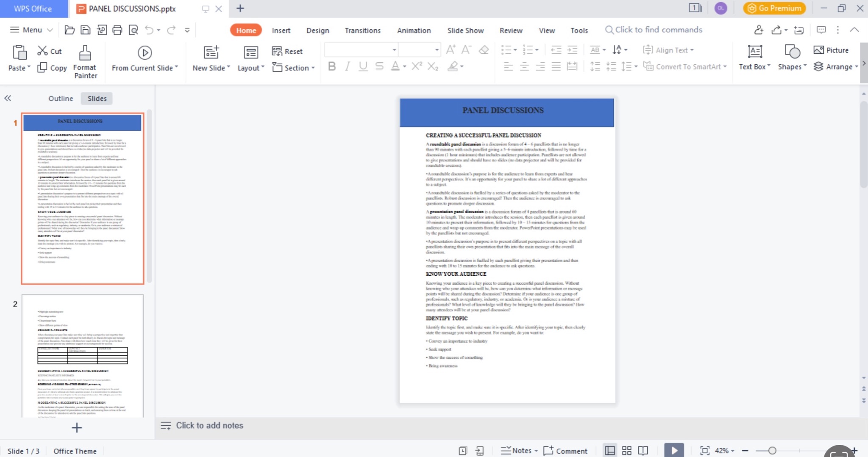Open the font size dropdown

[x=436, y=50]
